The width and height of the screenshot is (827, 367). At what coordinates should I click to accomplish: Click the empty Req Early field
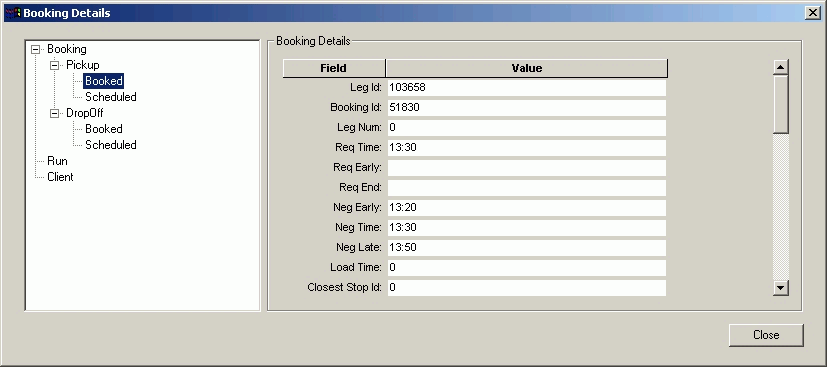tap(527, 168)
